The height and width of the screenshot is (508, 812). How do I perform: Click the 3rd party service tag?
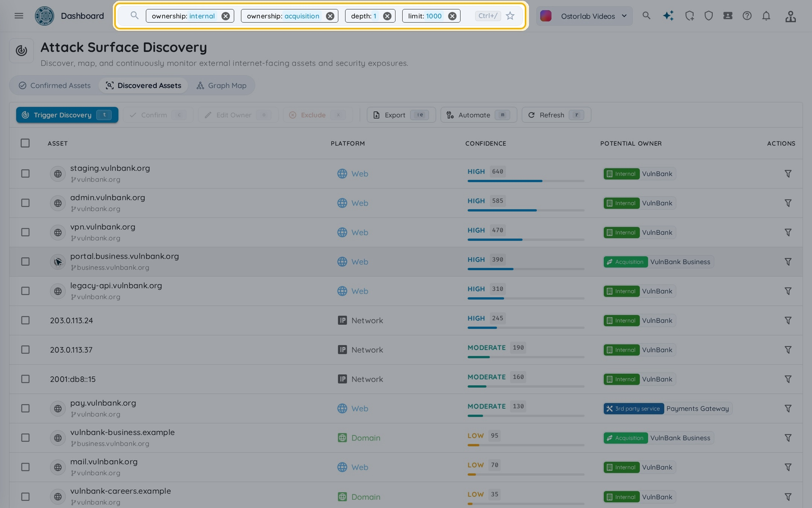pyautogui.click(x=634, y=408)
